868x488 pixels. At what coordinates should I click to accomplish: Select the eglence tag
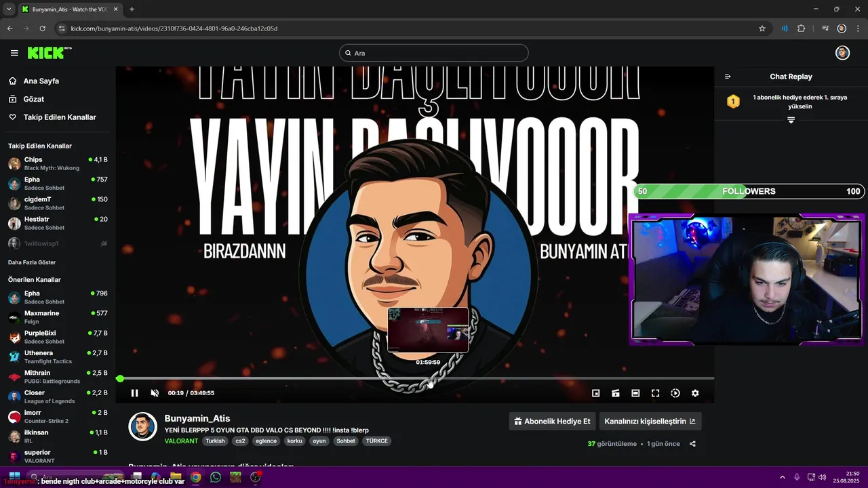(266, 441)
